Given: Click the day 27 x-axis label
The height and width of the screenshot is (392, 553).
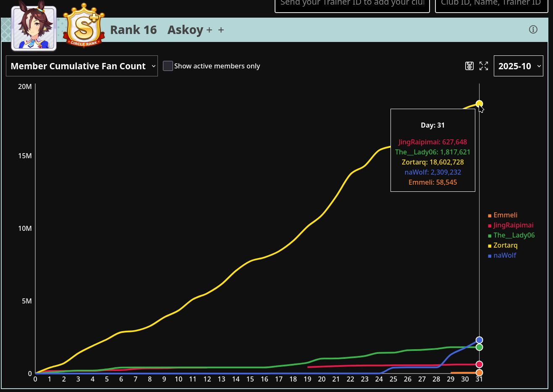Looking at the screenshot, I should pos(422,379).
